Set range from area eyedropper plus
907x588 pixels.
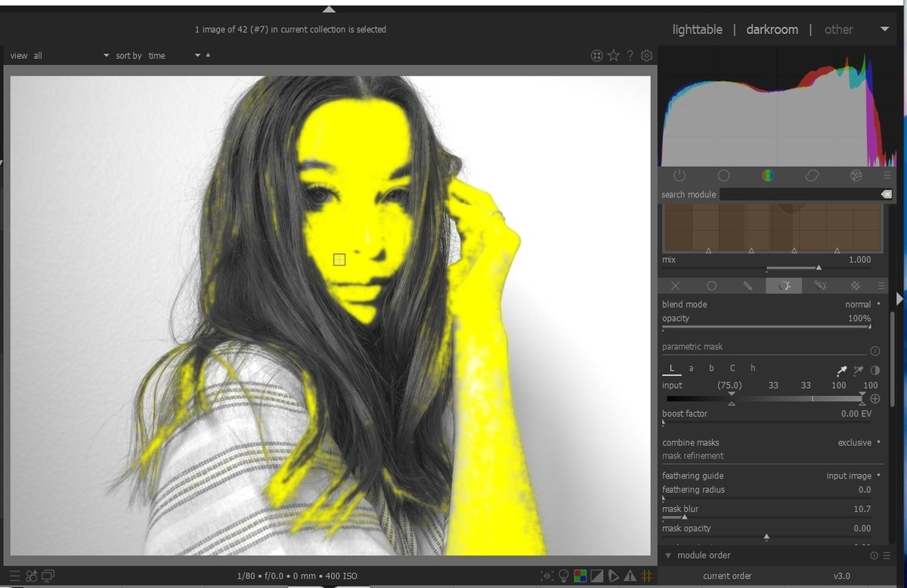(x=859, y=370)
